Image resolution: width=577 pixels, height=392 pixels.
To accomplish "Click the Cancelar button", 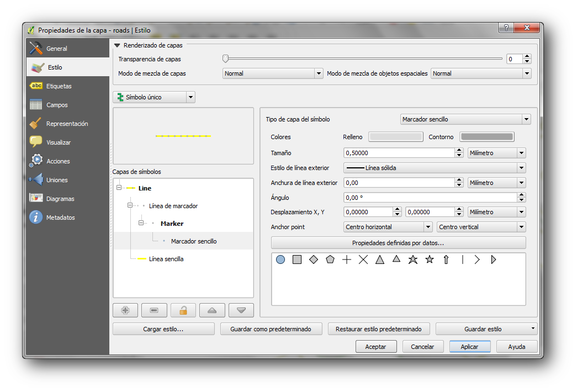I will point(423,347).
